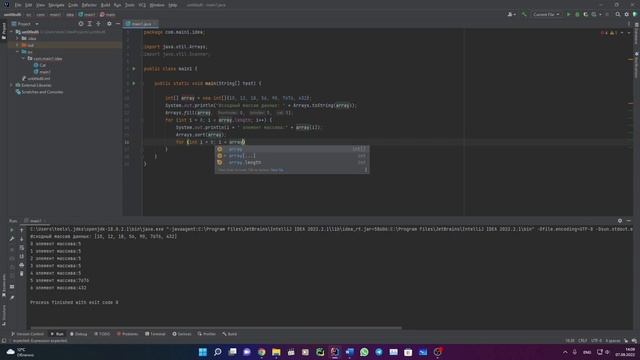Select opened file locate icon in Project panel

click(80, 24)
